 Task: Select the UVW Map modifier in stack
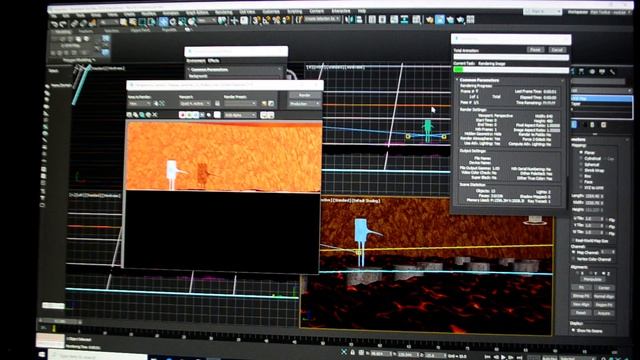coord(601,99)
